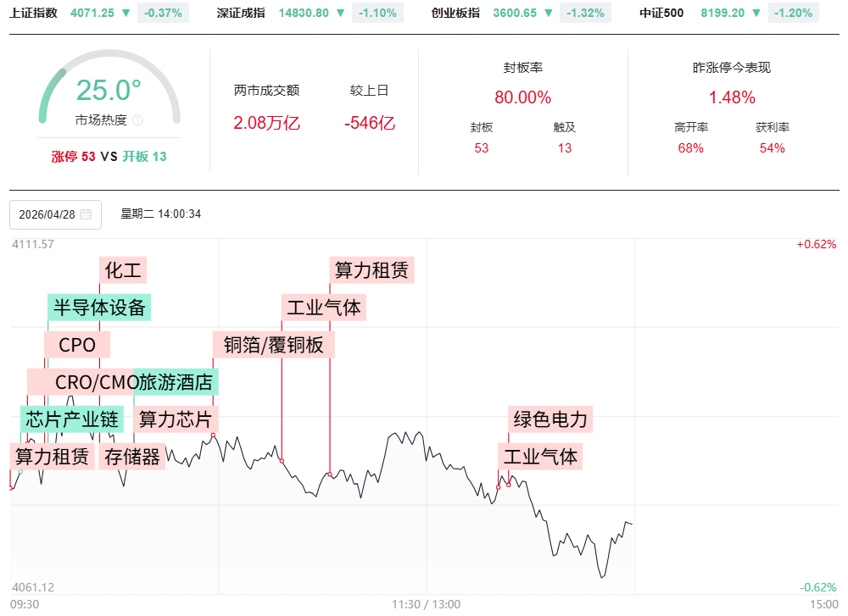Viewport: 848px width, 616px height.
Task: Click the 深证成指 -1.10% change badge
Action: tap(377, 13)
